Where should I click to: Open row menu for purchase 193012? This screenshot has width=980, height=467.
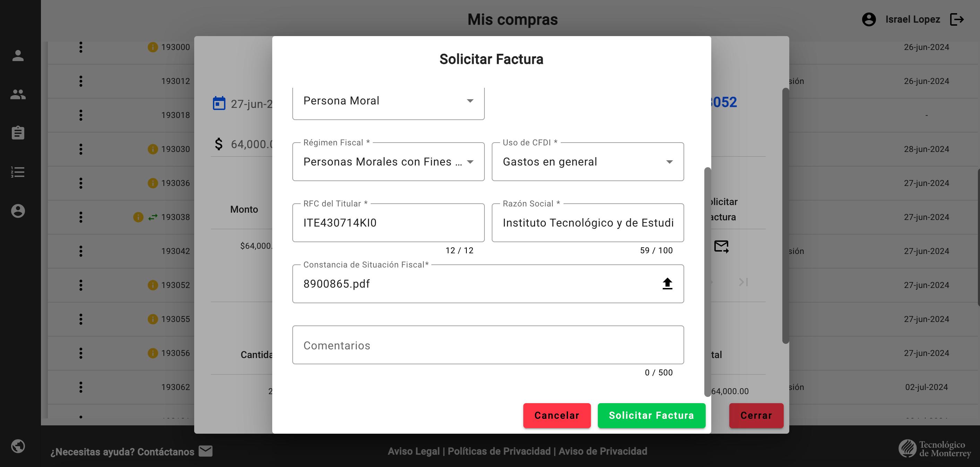(x=81, y=81)
